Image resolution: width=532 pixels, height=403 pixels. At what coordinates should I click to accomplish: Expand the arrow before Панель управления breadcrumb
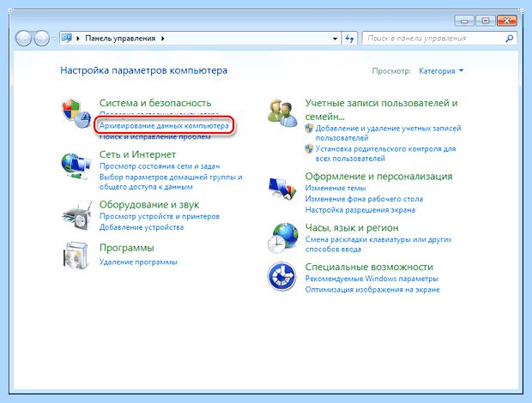pos(78,39)
